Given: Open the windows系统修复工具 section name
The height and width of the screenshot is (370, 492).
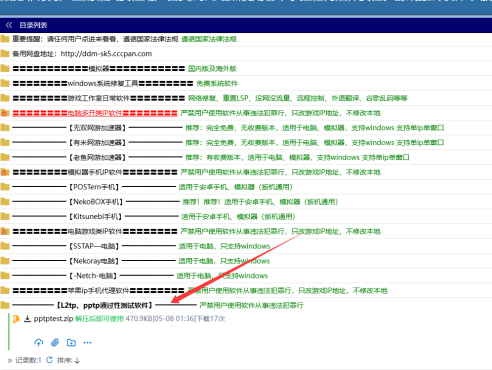Looking at the screenshot, I should [103, 83].
